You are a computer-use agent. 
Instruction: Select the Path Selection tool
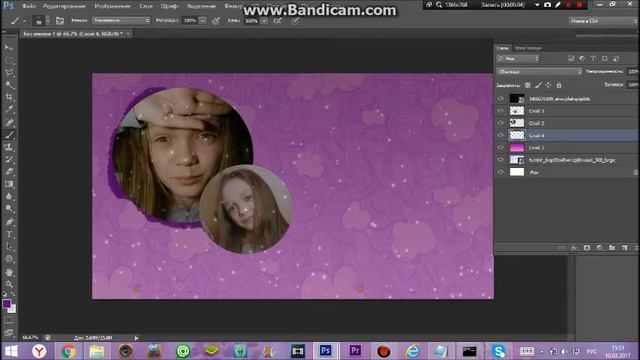9,247
